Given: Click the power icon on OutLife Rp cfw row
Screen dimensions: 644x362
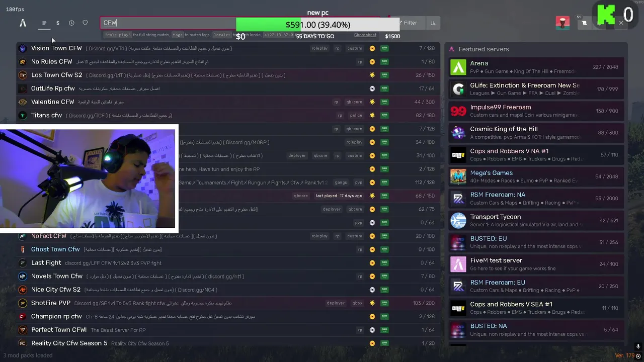Looking at the screenshot, I should (372, 88).
